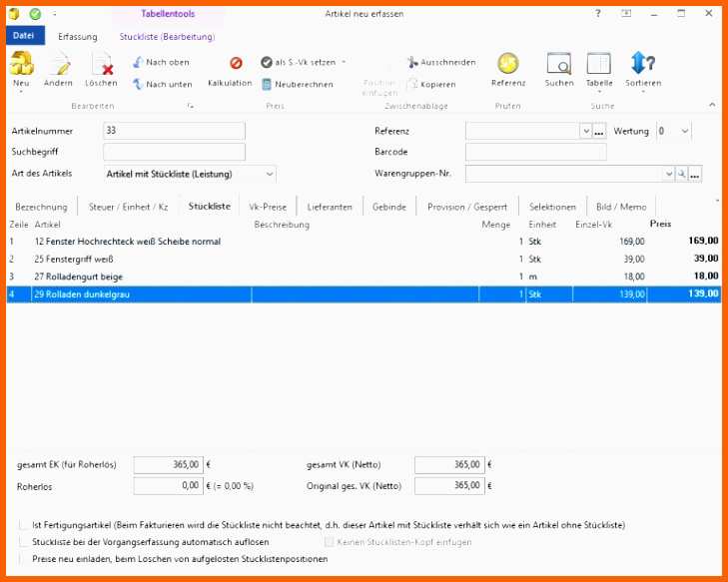Click the Barcode input field
The height and width of the screenshot is (582, 728).
[536, 152]
